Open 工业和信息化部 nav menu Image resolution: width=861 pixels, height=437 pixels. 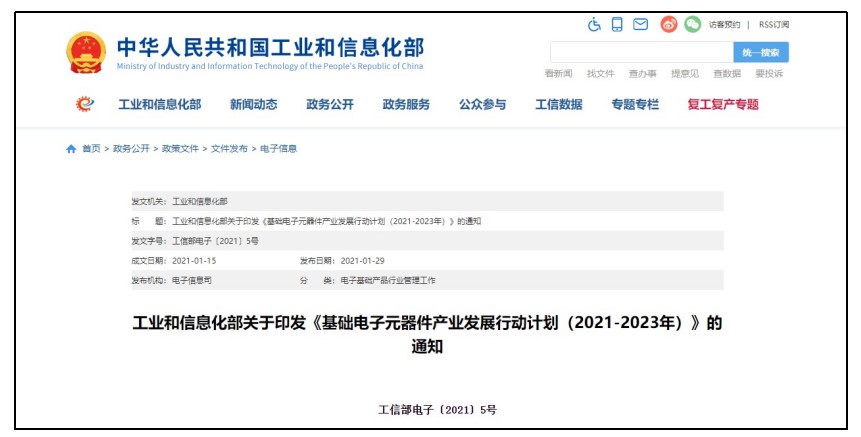coord(160,104)
